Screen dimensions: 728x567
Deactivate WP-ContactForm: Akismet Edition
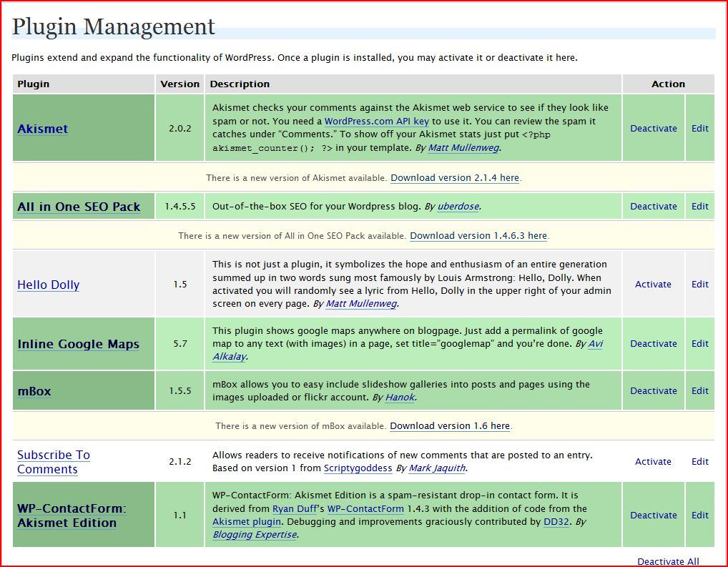[x=653, y=516]
